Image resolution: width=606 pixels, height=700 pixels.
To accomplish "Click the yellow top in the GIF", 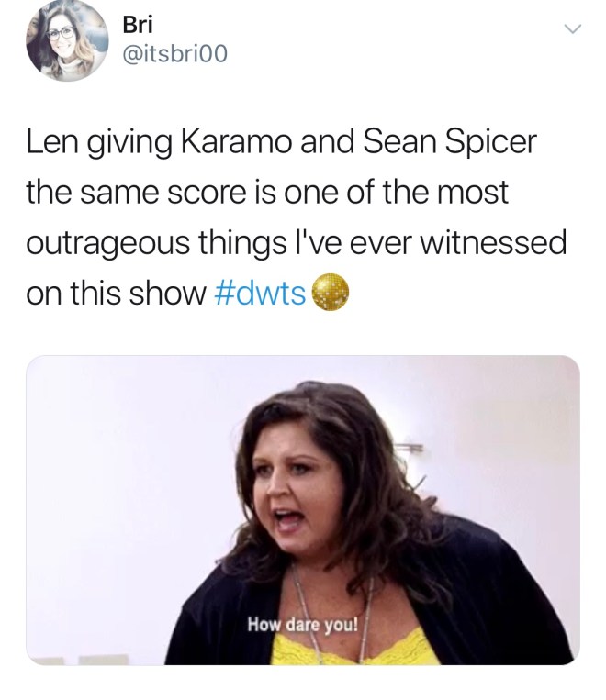I will 355,650.
